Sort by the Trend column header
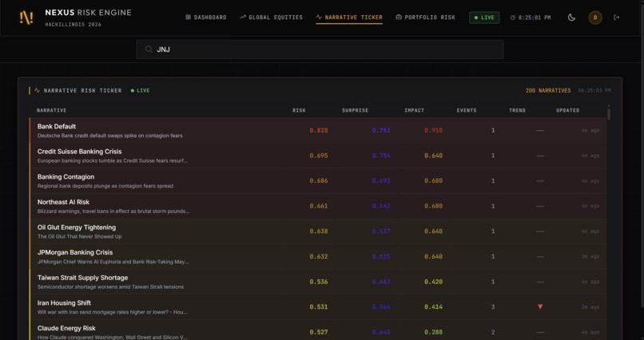644x340 pixels. [x=517, y=110]
